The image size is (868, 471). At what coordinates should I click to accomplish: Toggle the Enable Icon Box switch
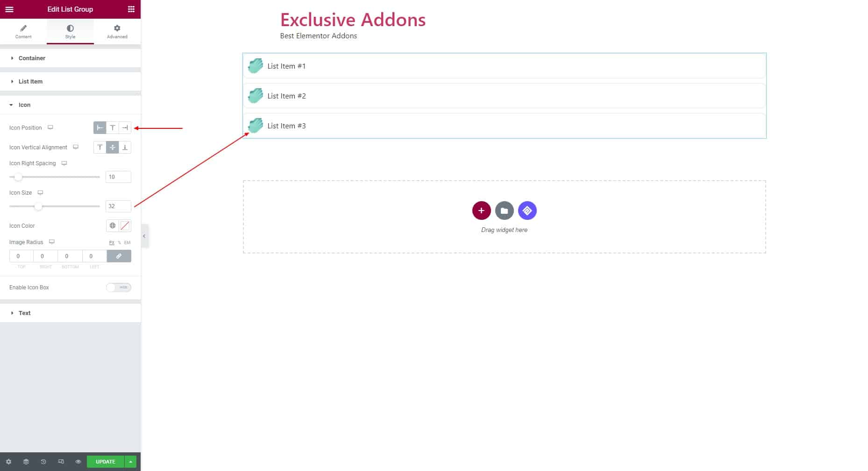[119, 288]
